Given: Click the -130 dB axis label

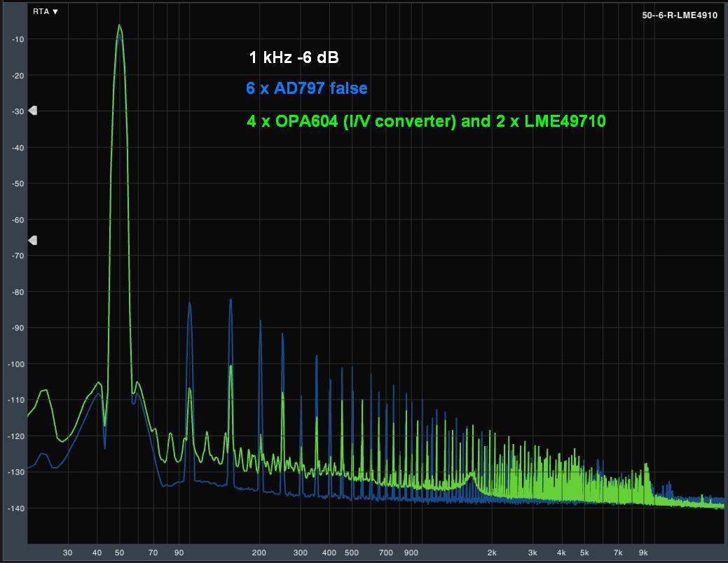Looking at the screenshot, I should 16,472.
